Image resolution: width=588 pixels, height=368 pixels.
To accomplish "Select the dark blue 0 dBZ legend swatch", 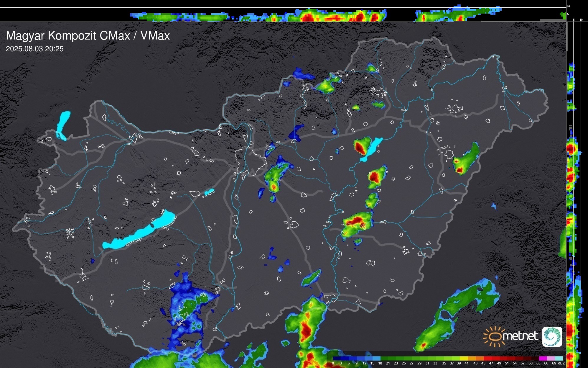I will [337, 358].
